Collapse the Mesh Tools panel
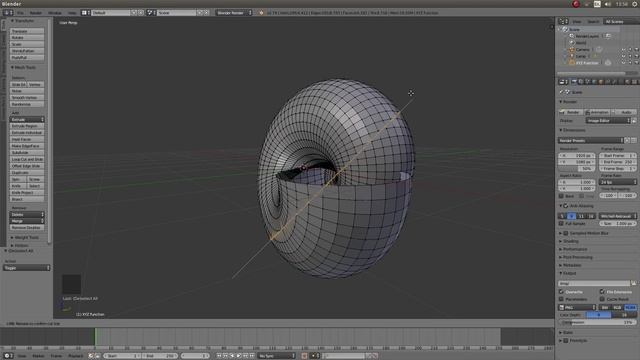The image size is (640, 360). coord(24,67)
